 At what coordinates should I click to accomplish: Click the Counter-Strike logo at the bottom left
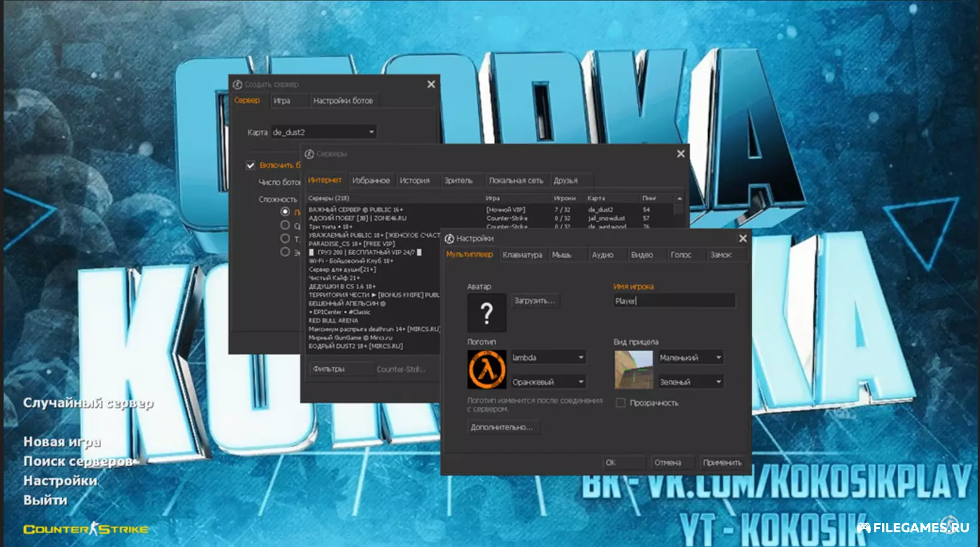tap(86, 529)
